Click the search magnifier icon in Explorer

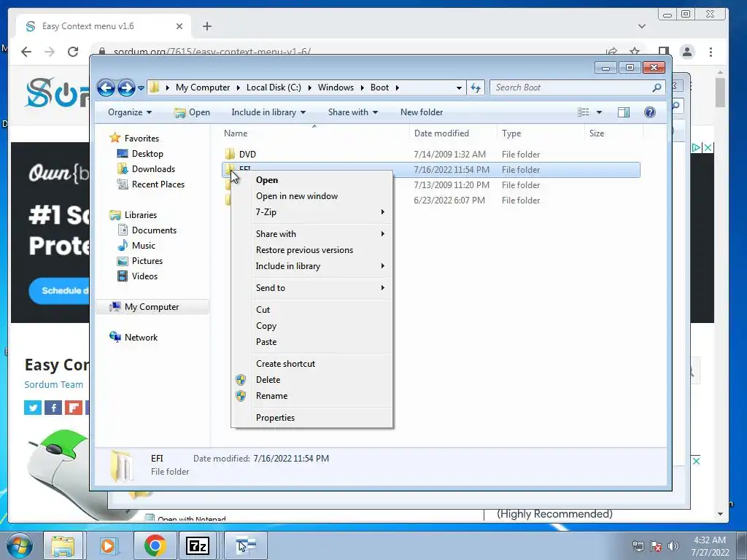pyautogui.click(x=657, y=87)
